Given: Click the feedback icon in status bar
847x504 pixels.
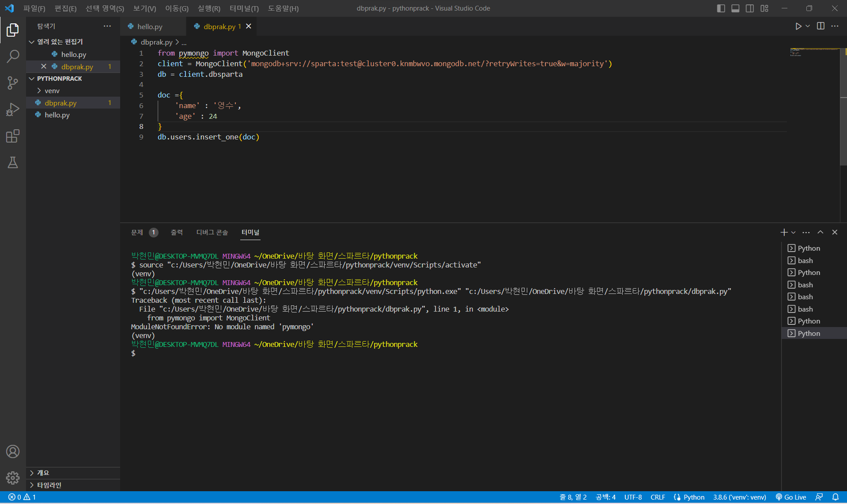Looking at the screenshot, I should tap(819, 497).
